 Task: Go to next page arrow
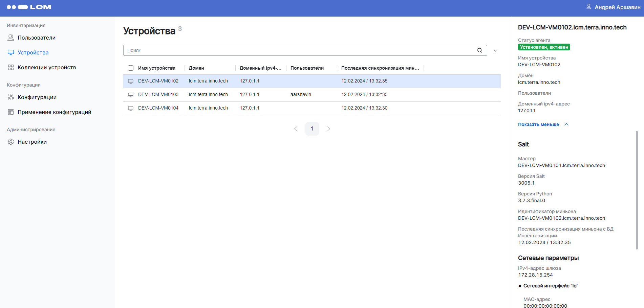click(x=328, y=129)
